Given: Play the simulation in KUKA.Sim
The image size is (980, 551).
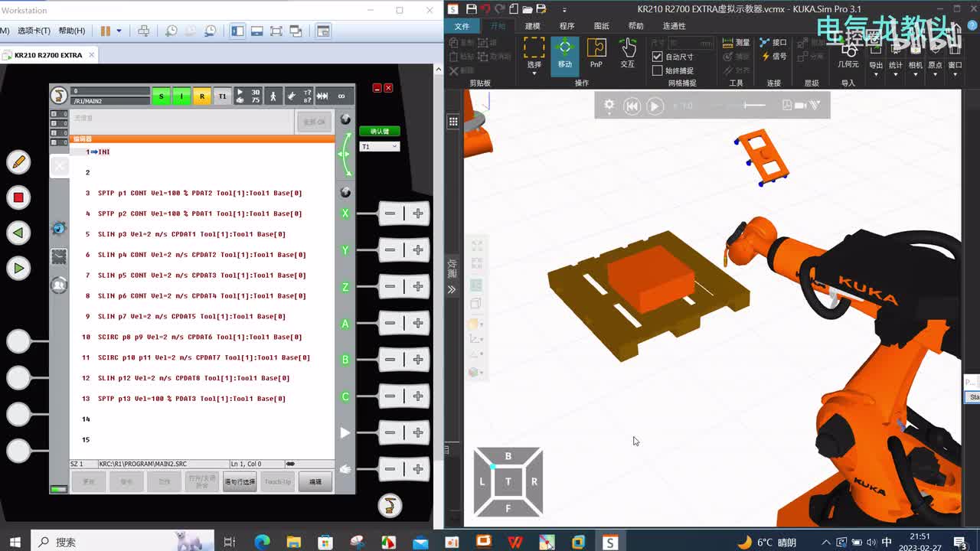Looking at the screenshot, I should [655, 106].
